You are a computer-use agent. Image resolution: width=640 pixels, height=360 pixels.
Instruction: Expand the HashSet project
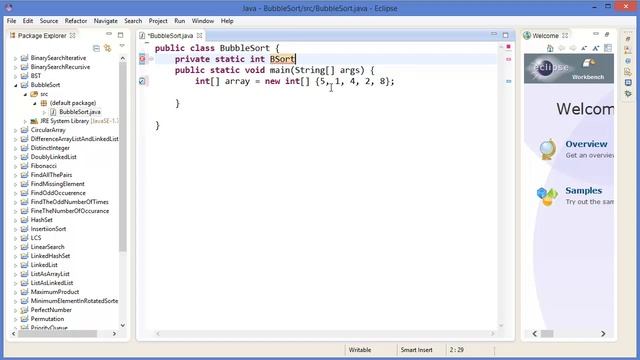(x=16, y=220)
